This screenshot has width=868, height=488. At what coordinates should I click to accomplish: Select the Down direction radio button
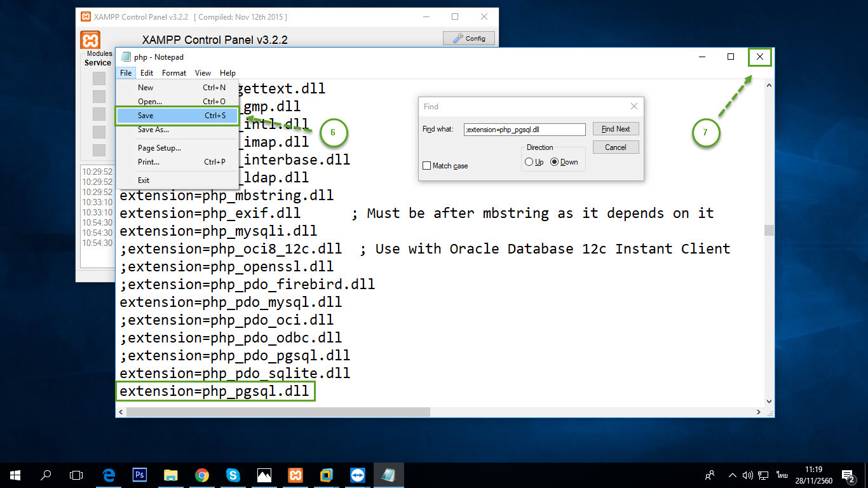[554, 162]
